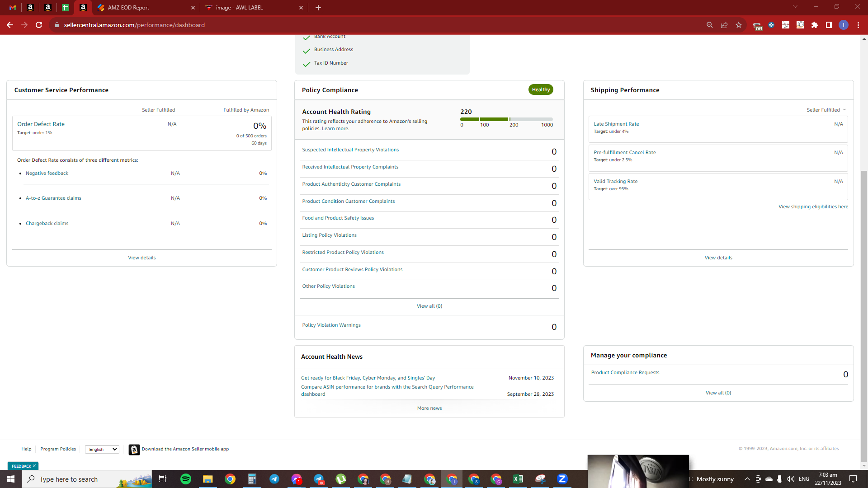The height and width of the screenshot is (488, 868).
Task: Click the Fulfilled by Amazon column link
Action: (x=246, y=110)
